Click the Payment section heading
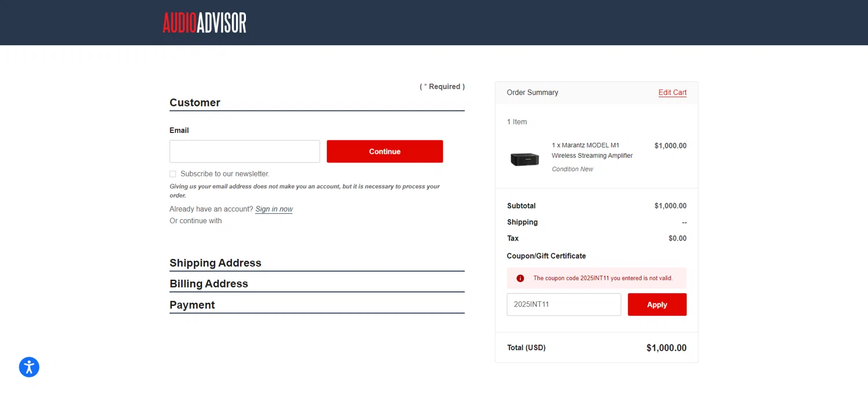Image resolution: width=868 pixels, height=418 pixels. pyautogui.click(x=192, y=305)
